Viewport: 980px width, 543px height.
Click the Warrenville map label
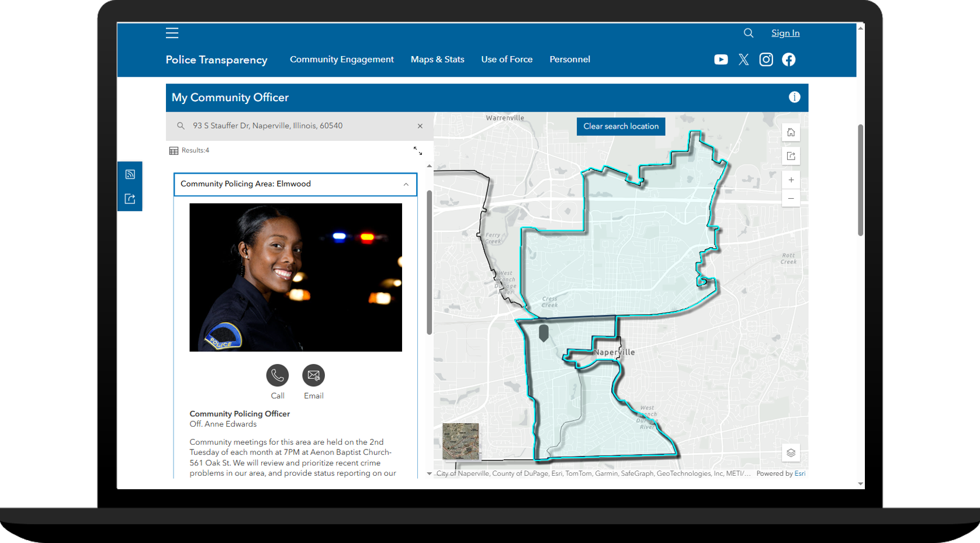click(505, 118)
